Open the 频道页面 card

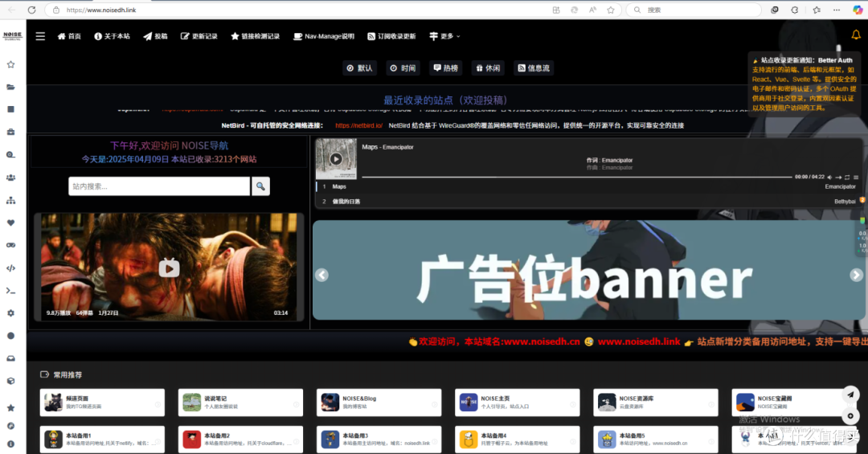102,403
